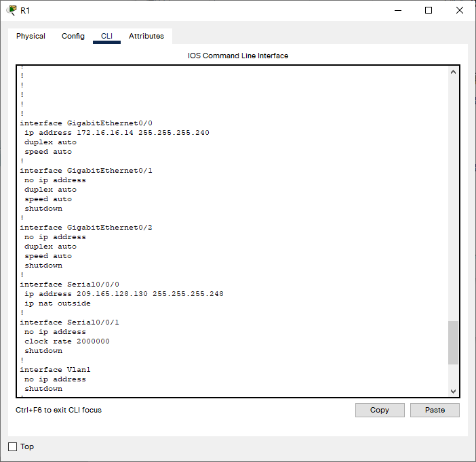
Task: Close the R1 device window
Action: (460, 10)
